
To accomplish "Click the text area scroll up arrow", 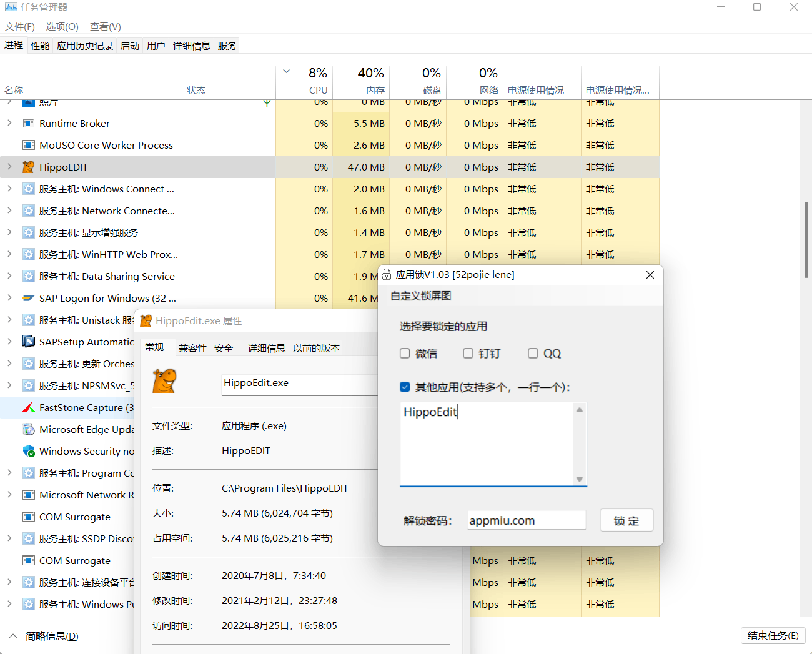I will pos(580,410).
